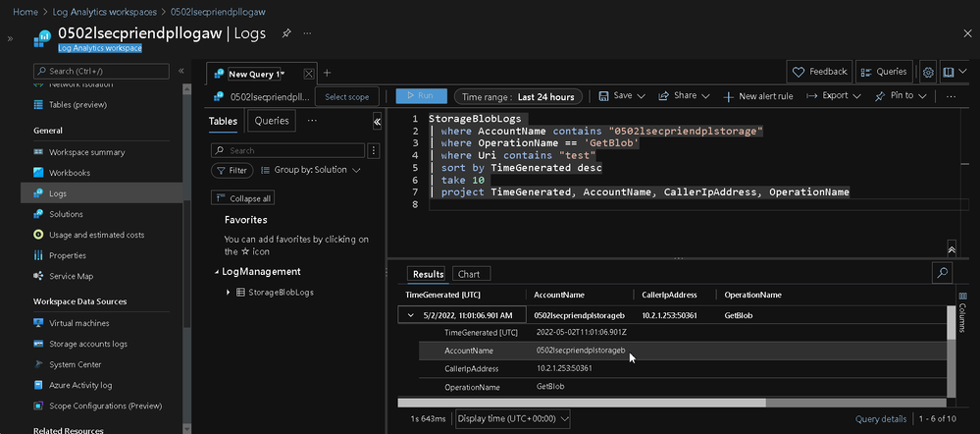Open more options ellipsis next to Queries tab
The width and height of the screenshot is (980, 434).
[312, 120]
